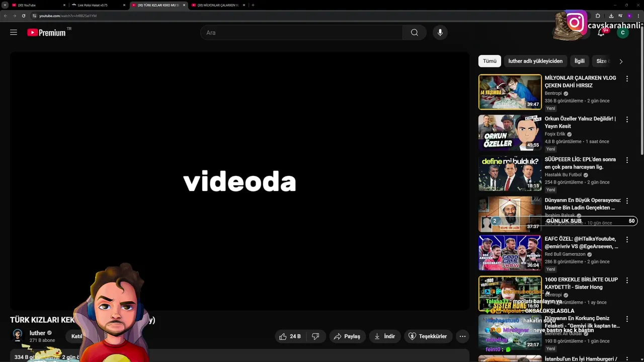Viewport: 644px width, 362px height.
Task: Open title 'Orkun Özeller Yalnız Değildir!'
Action: 580,123
